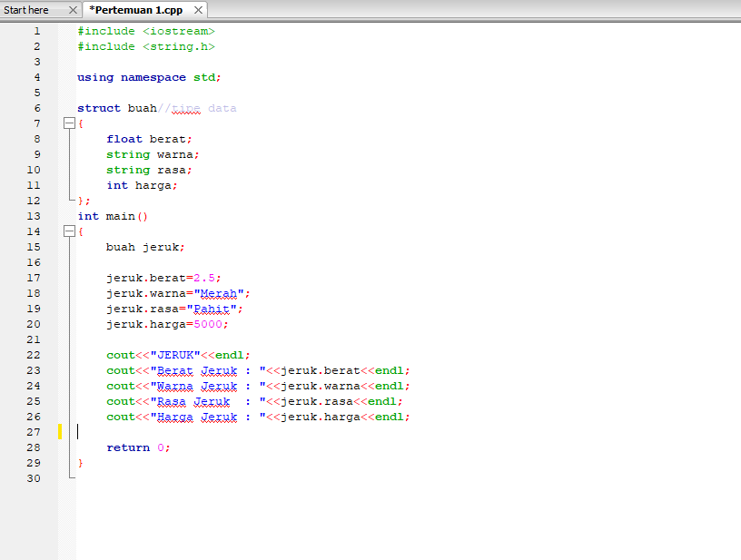Click the jeruk.harga=5000 assignment
Image resolution: width=741 pixels, height=560 pixels.
[x=163, y=323]
